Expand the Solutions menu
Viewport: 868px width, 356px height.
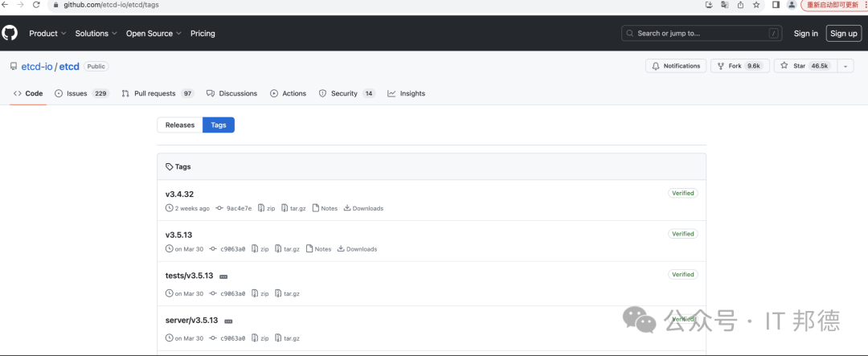pyautogui.click(x=96, y=33)
